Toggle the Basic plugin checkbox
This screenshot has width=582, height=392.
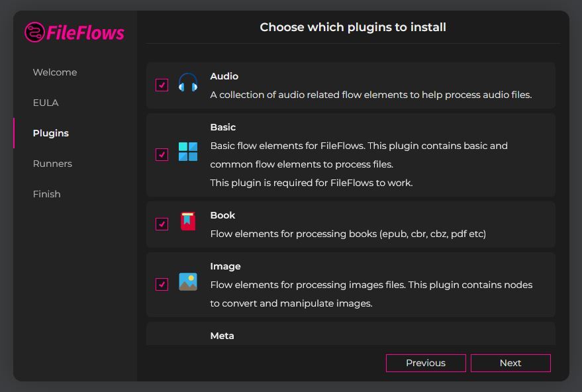point(162,154)
